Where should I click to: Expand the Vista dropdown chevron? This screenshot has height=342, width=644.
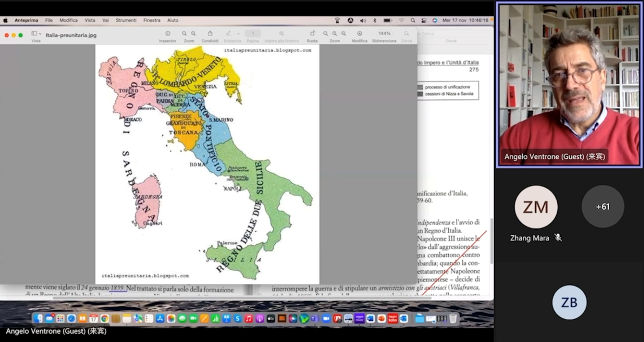[40, 34]
